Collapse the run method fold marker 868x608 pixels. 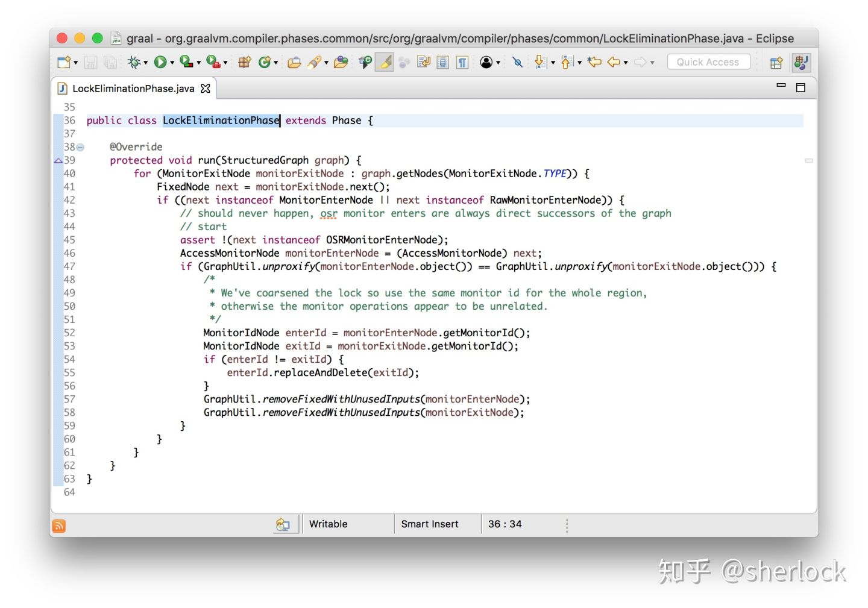(80, 147)
